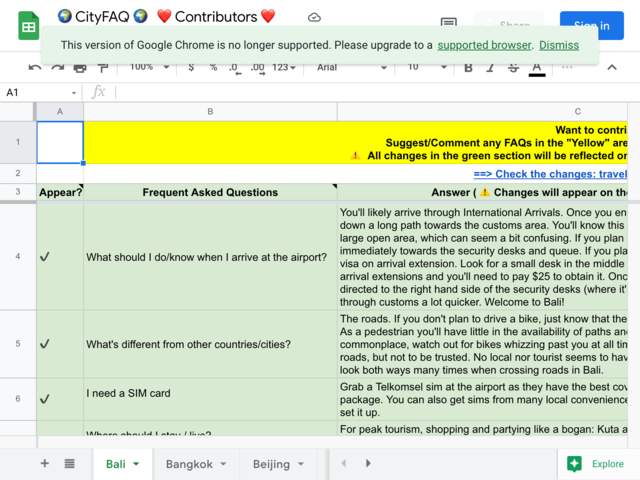Open the All Sheets list icon
Viewport: 640px width, 480px height.
click(x=69, y=463)
